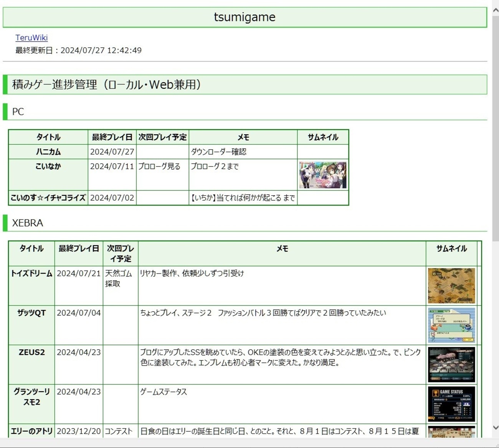Click the ザッツQT screenshot thumbnail
The height and width of the screenshot is (448, 499).
[x=451, y=325]
